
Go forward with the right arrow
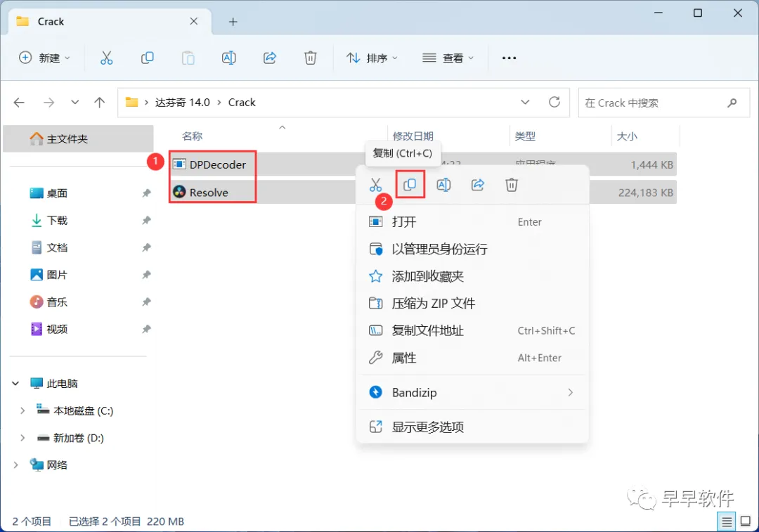49,103
